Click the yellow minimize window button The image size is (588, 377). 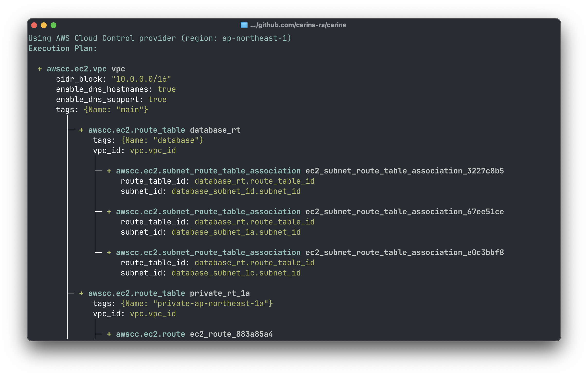[x=44, y=25]
